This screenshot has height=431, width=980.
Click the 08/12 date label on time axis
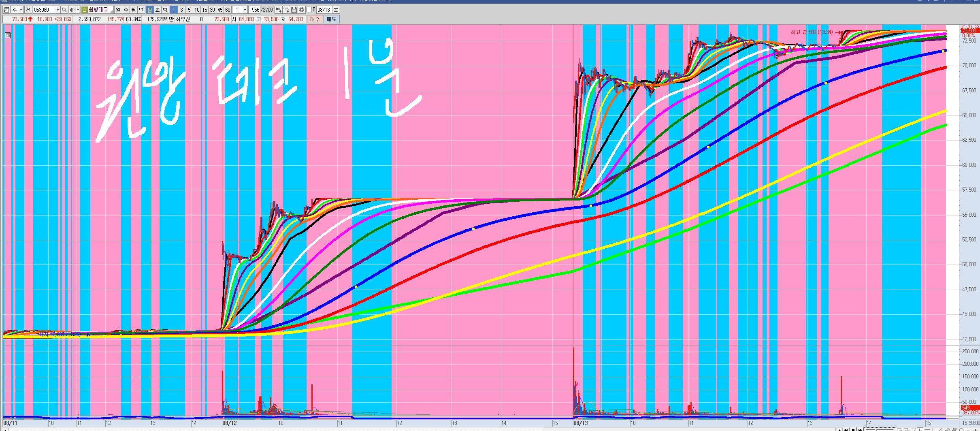coord(230,423)
